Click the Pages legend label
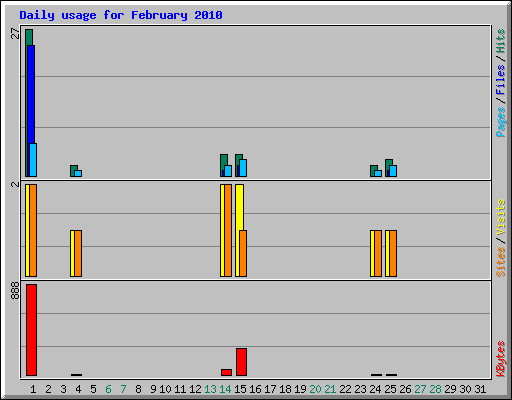This screenshot has height=400, width=512. pos(500,122)
